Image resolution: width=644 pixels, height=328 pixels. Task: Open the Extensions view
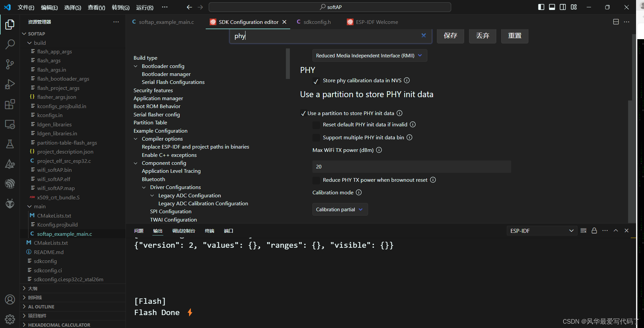point(10,104)
